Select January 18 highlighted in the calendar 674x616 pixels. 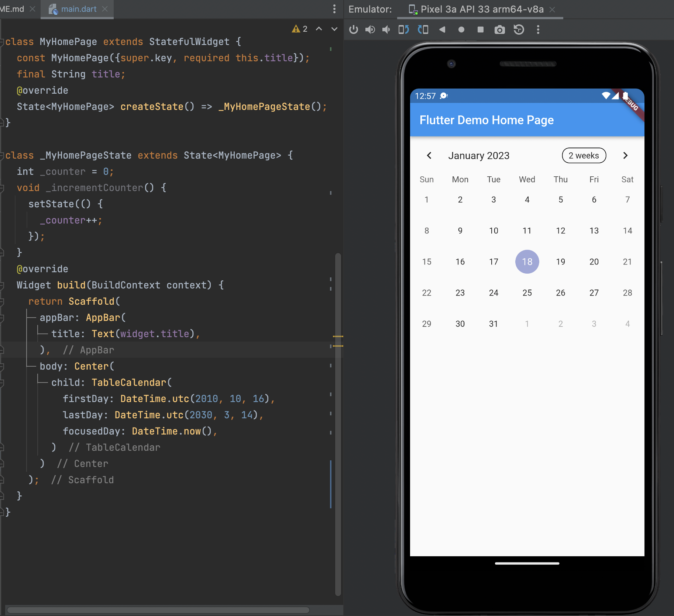(527, 262)
